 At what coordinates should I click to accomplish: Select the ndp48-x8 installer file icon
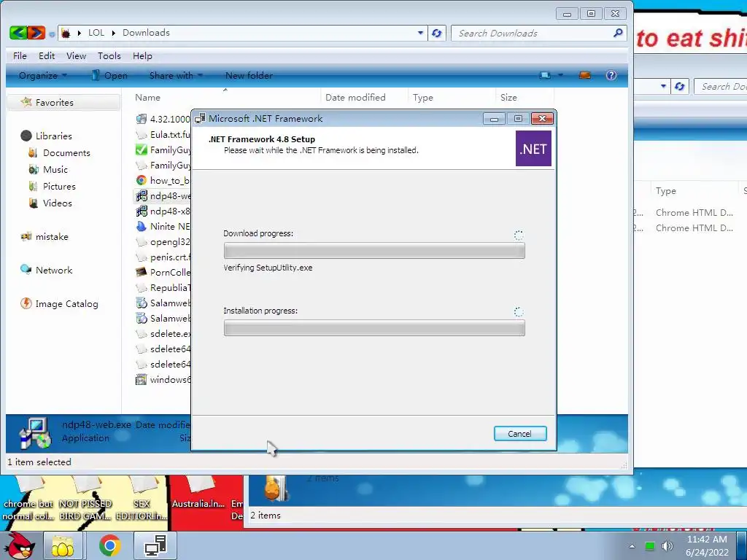click(142, 211)
